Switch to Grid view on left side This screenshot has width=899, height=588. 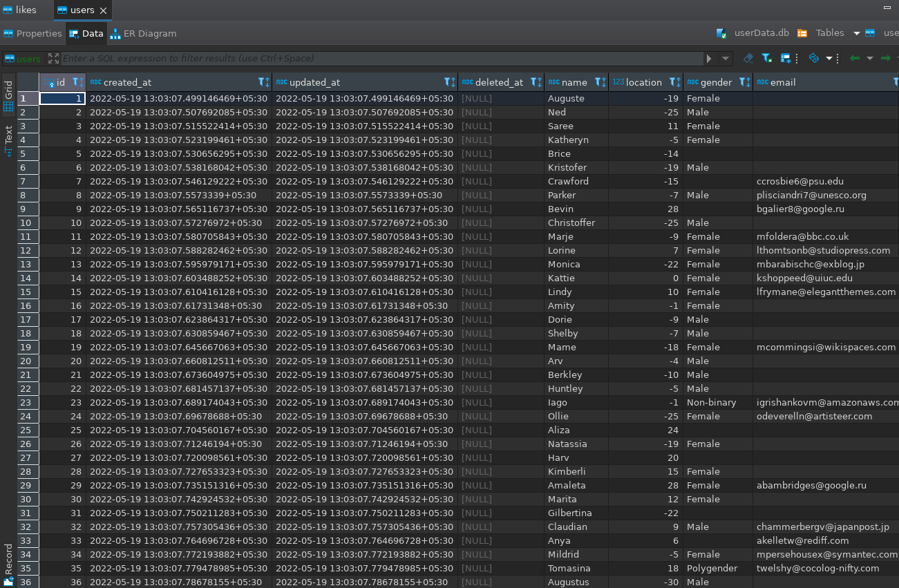[8, 96]
